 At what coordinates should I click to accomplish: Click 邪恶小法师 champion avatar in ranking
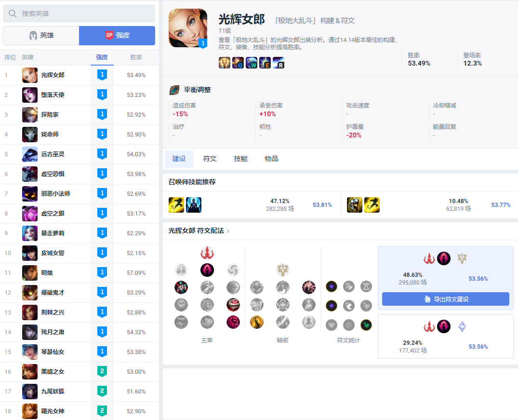(30, 194)
